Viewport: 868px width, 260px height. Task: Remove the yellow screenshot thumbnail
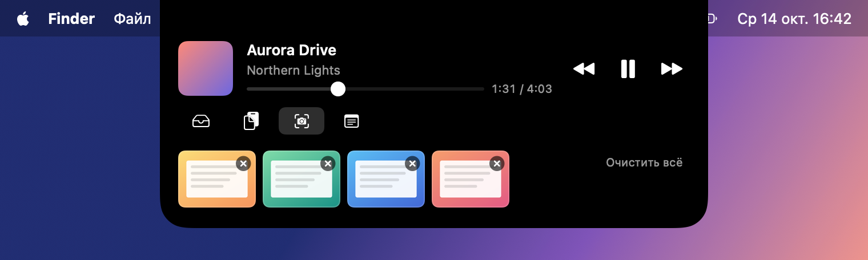pyautogui.click(x=243, y=164)
